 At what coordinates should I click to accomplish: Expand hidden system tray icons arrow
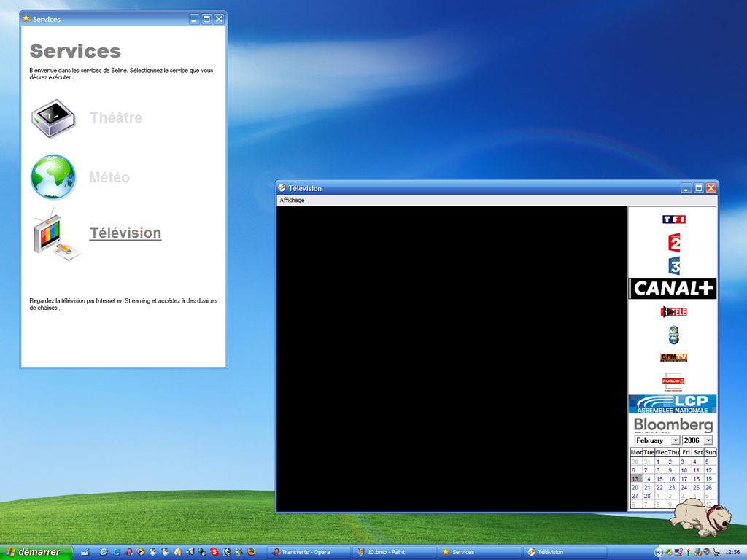pos(659,553)
